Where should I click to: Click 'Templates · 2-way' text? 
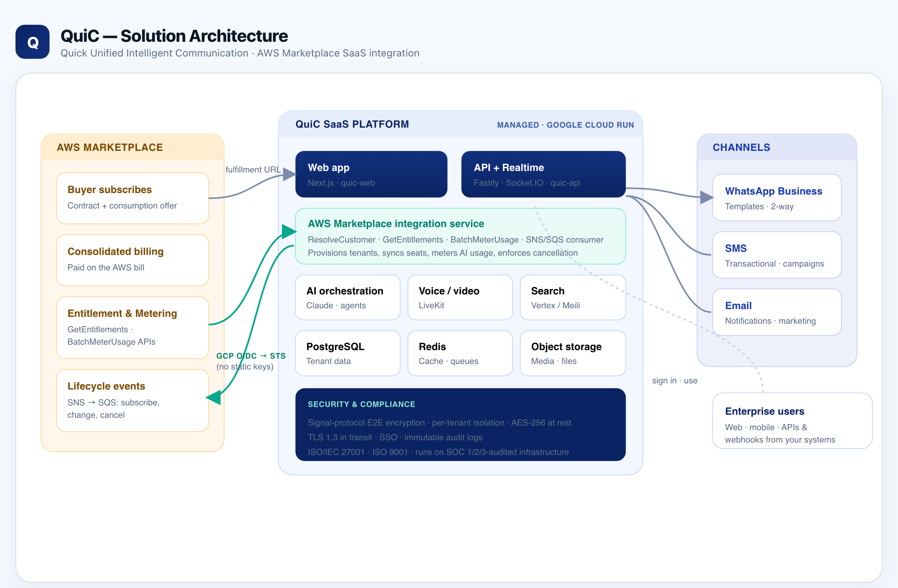[759, 207]
